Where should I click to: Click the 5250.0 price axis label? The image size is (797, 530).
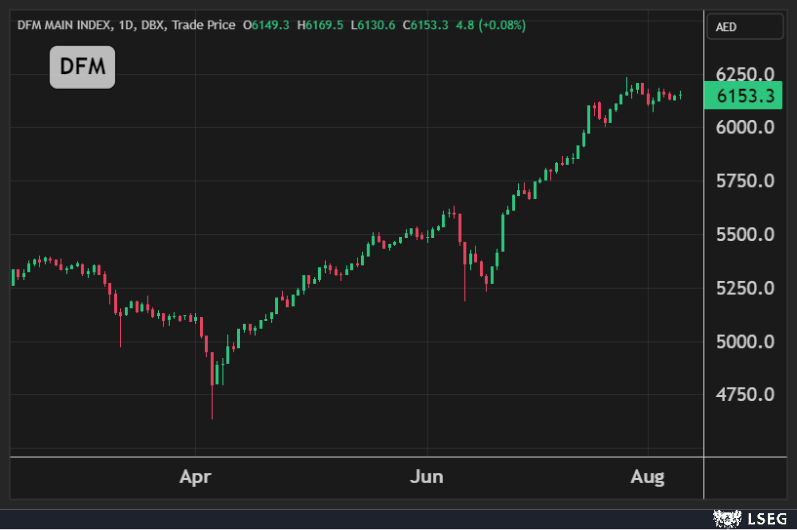tap(745, 288)
